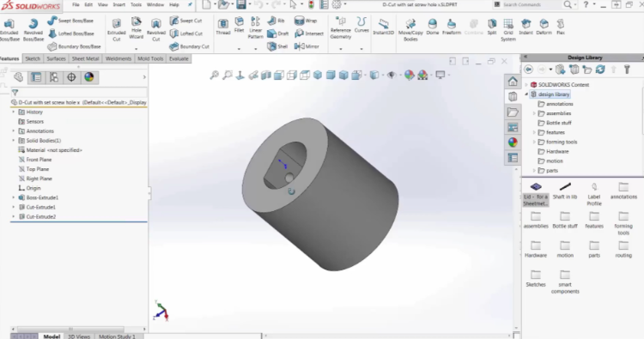Select the Rib tool

click(276, 21)
